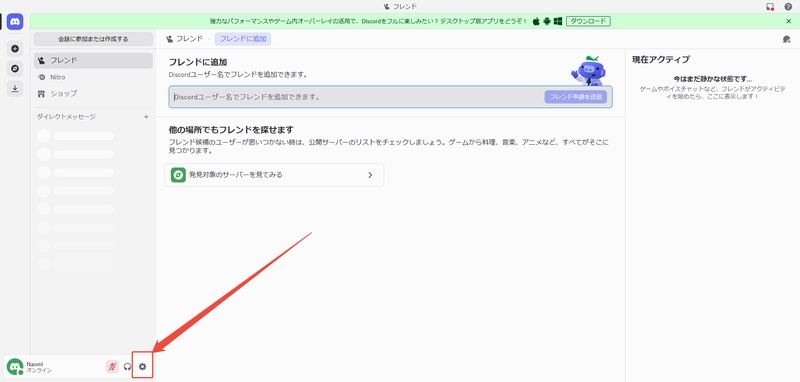Click chevron on discover servers row
Image resolution: width=800 pixels, height=382 pixels.
click(x=370, y=175)
